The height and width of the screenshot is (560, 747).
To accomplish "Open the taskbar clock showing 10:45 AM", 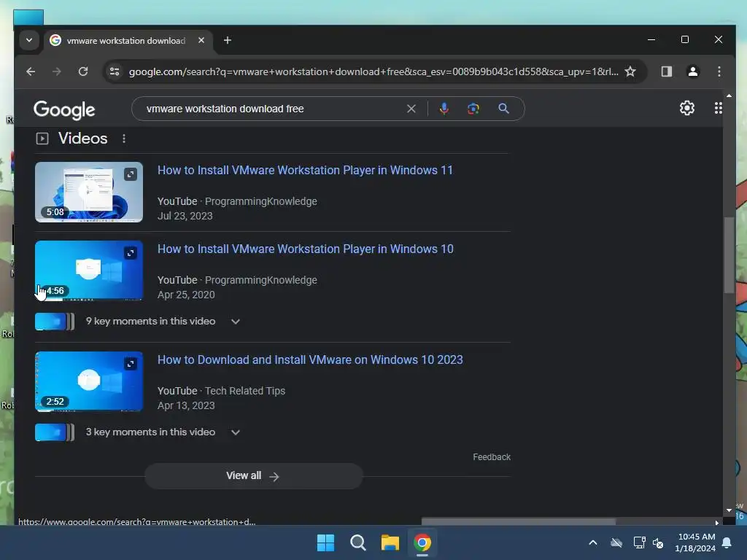I will point(695,542).
